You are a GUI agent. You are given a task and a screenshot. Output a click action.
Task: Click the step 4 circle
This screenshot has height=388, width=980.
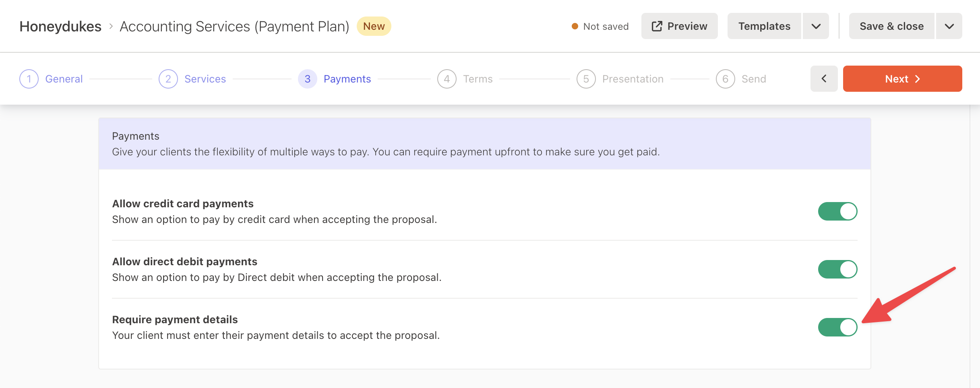(447, 79)
